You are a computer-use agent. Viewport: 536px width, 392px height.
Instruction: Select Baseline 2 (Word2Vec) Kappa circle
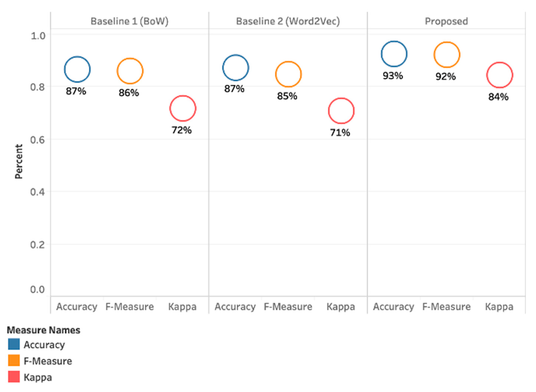point(341,111)
